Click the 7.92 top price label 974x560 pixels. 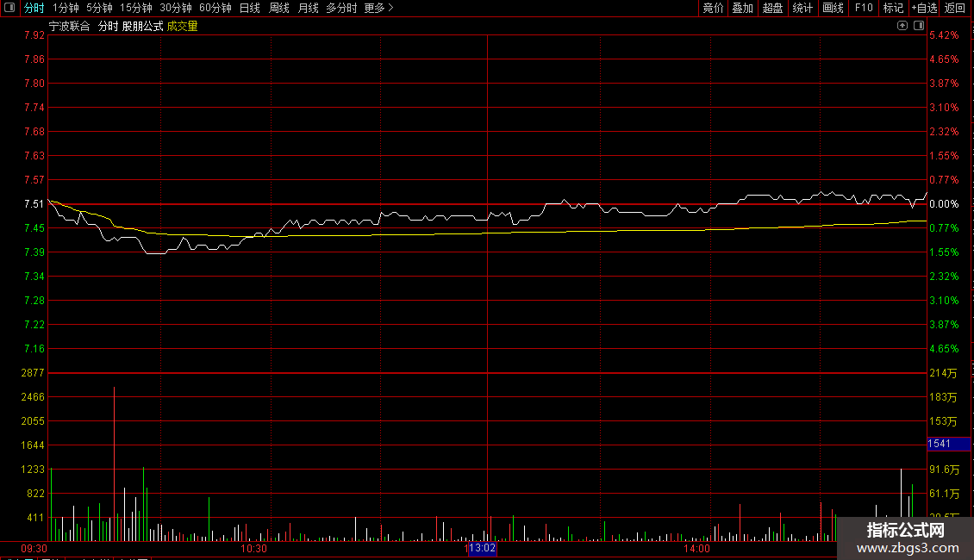click(34, 35)
